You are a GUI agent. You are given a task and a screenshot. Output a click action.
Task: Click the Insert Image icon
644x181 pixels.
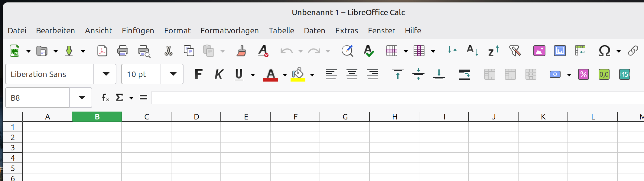click(539, 51)
